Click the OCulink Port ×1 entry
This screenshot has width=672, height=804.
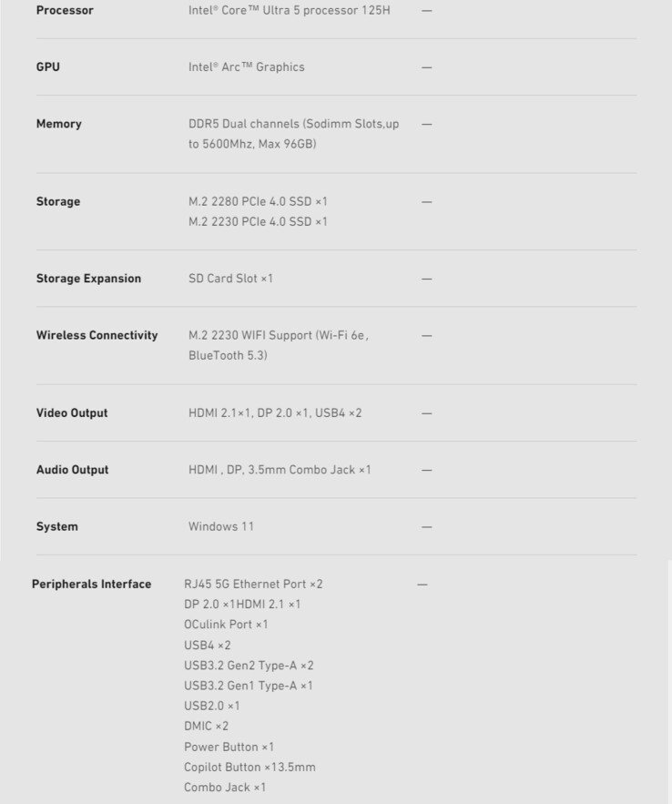226,625
